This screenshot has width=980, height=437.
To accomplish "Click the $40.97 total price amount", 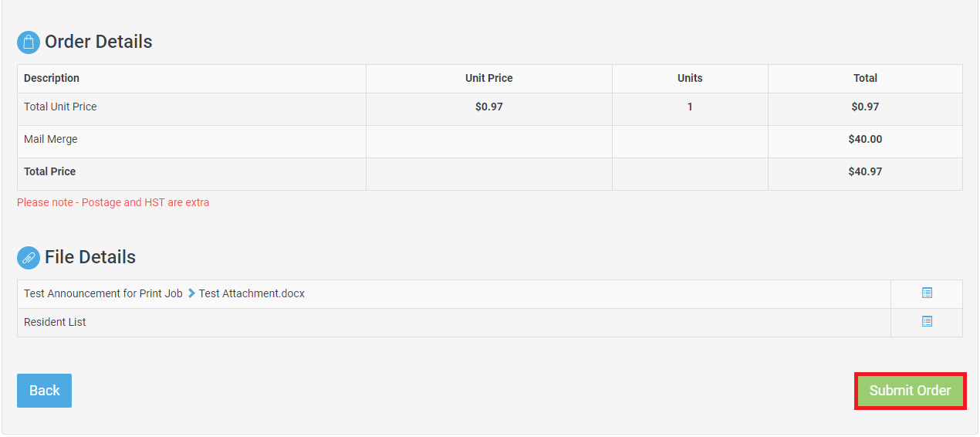I will pos(865,171).
